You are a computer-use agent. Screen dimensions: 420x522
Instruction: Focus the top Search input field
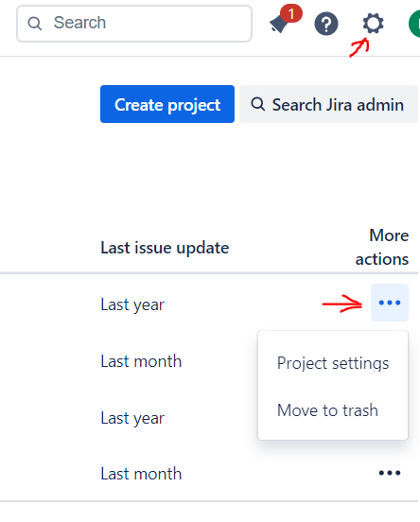point(134,24)
